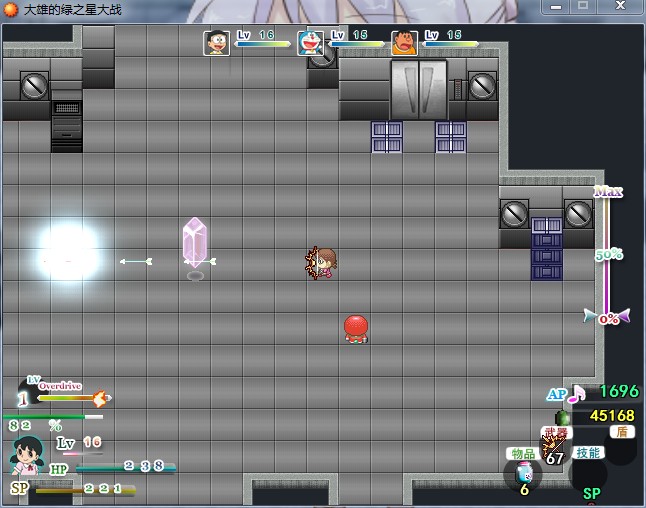Click the glowing white light burst
The image size is (646, 508).
(x=68, y=251)
